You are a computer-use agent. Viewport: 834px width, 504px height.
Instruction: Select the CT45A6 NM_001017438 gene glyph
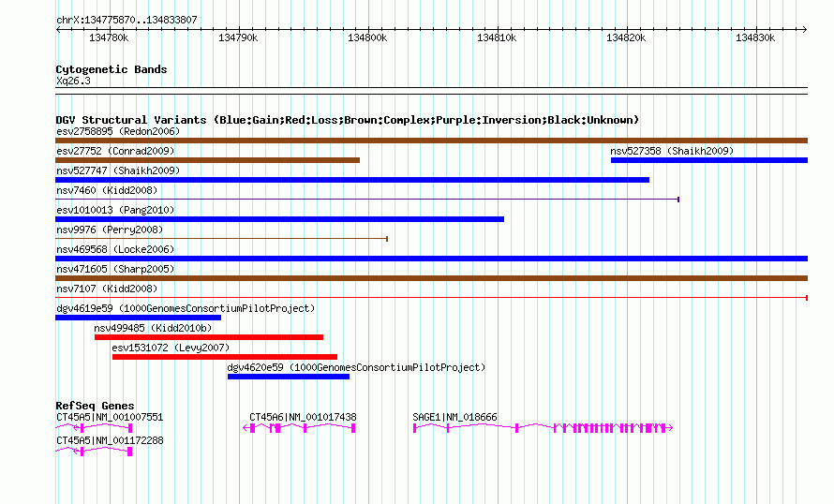click(300, 428)
